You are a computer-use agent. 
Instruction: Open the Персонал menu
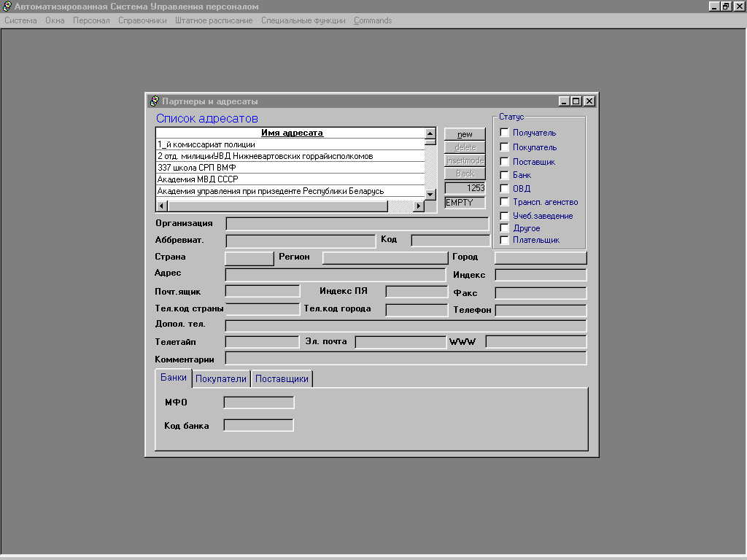91,20
